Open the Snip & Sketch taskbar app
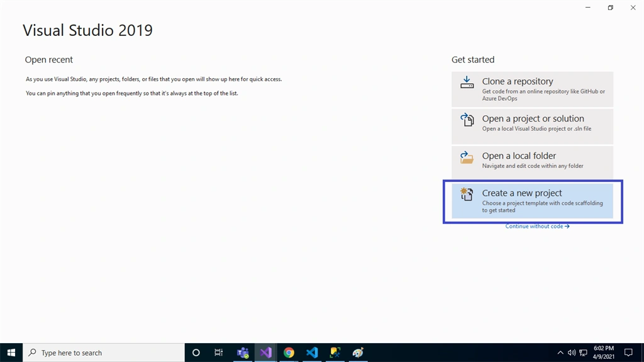 coord(335,353)
